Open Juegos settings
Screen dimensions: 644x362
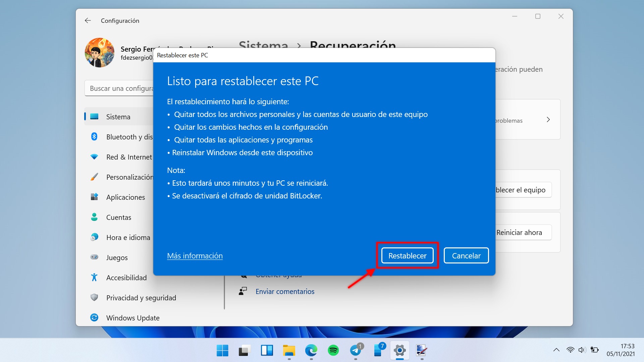119,257
